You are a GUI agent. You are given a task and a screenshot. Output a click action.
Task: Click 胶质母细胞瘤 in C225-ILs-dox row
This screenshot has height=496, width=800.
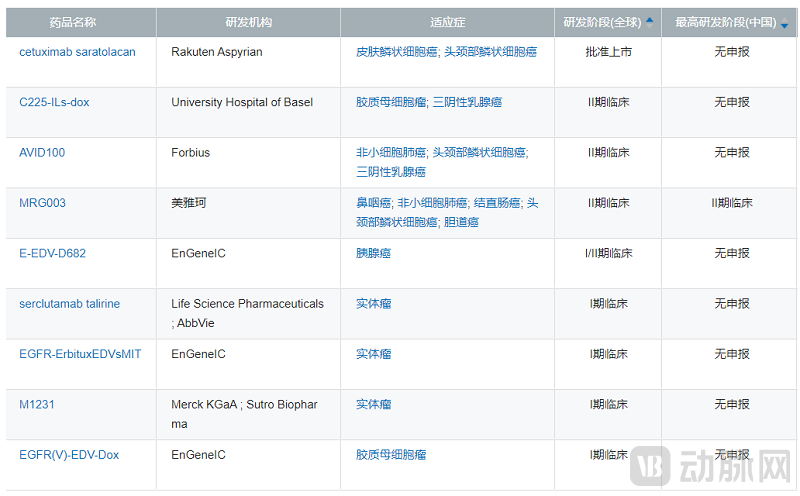click(391, 103)
